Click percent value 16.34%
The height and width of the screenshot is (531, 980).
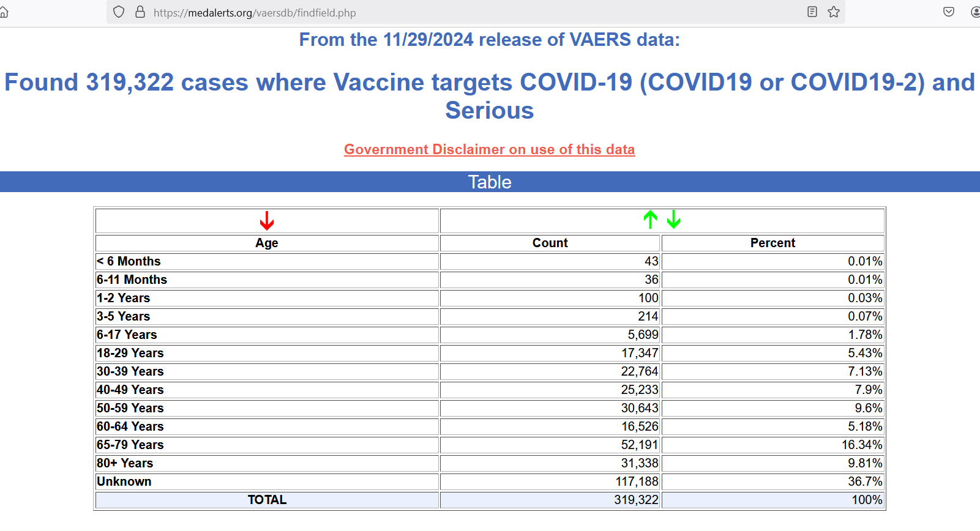pos(862,445)
